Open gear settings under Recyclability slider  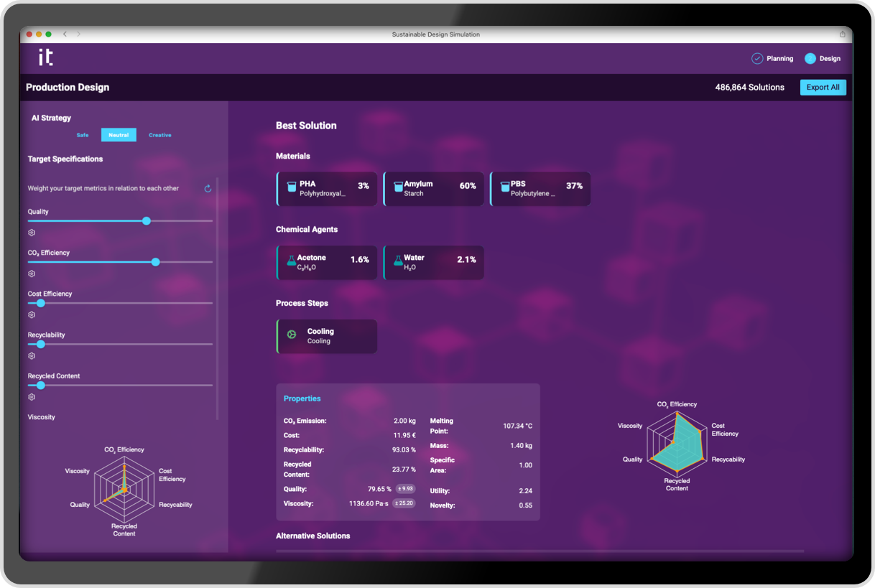click(32, 356)
